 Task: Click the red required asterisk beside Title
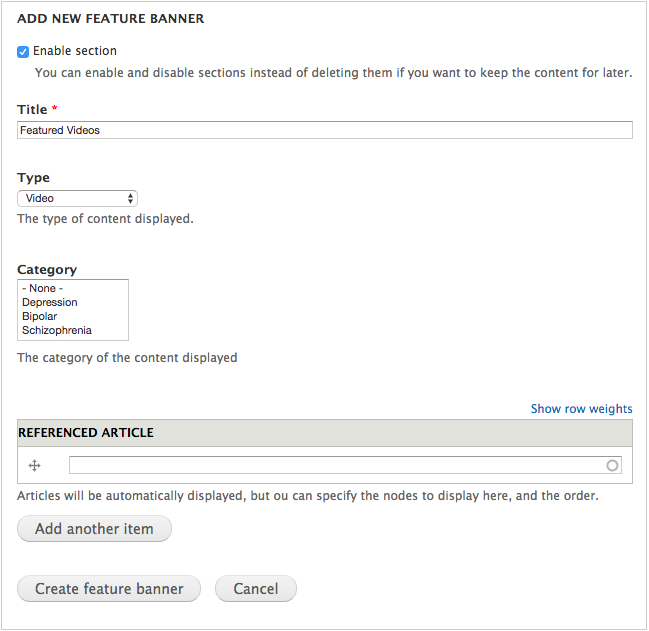click(x=54, y=109)
